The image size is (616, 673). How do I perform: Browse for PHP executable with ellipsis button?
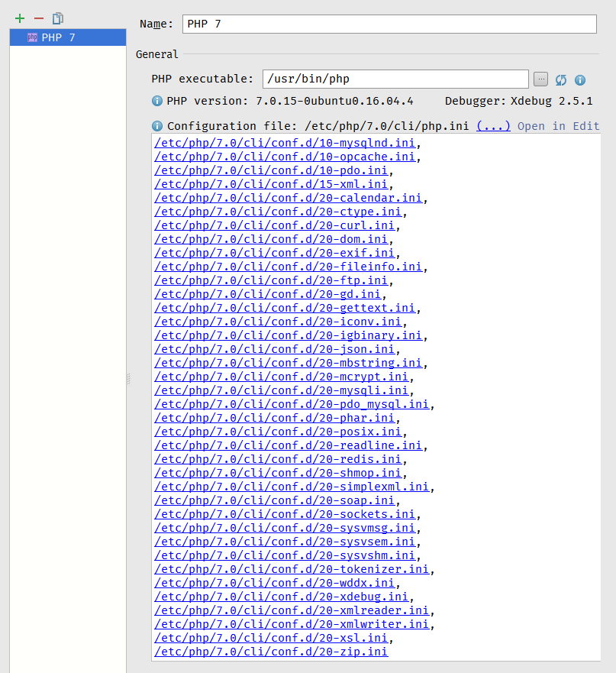click(540, 79)
